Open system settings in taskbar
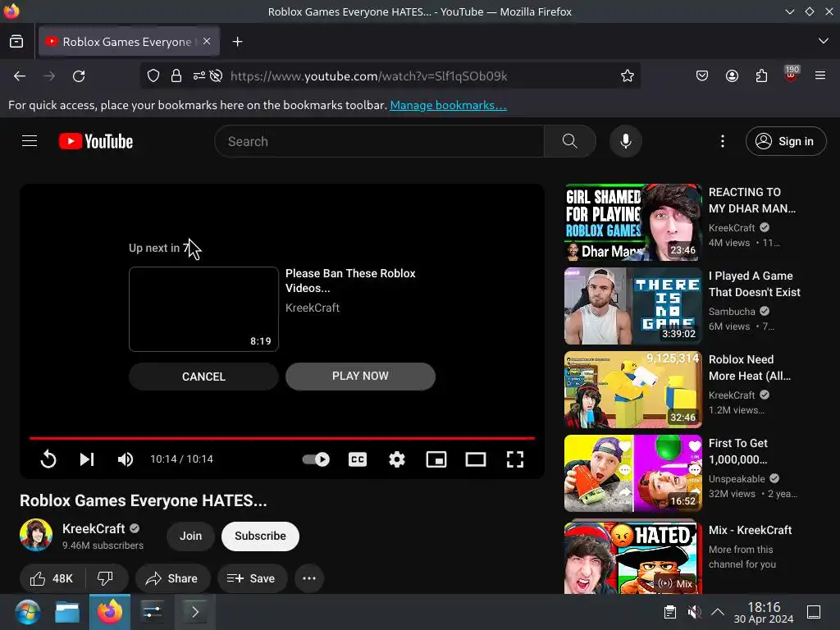Screen dimensions: 840x630 click(x=152, y=612)
